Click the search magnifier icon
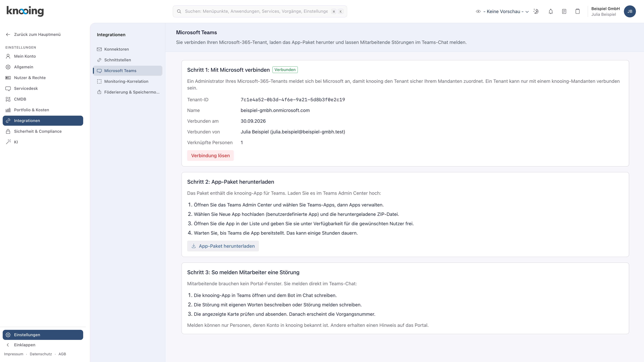This screenshot has height=362, width=644. tap(179, 11)
